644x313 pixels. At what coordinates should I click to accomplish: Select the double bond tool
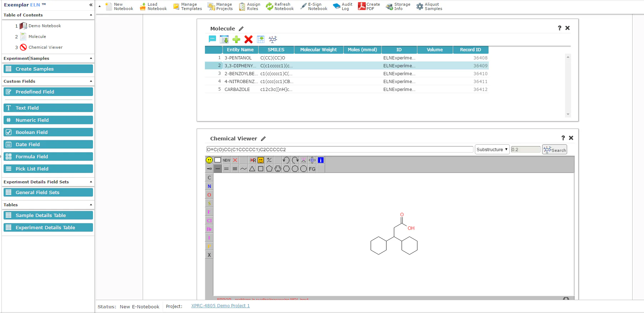[226, 169]
